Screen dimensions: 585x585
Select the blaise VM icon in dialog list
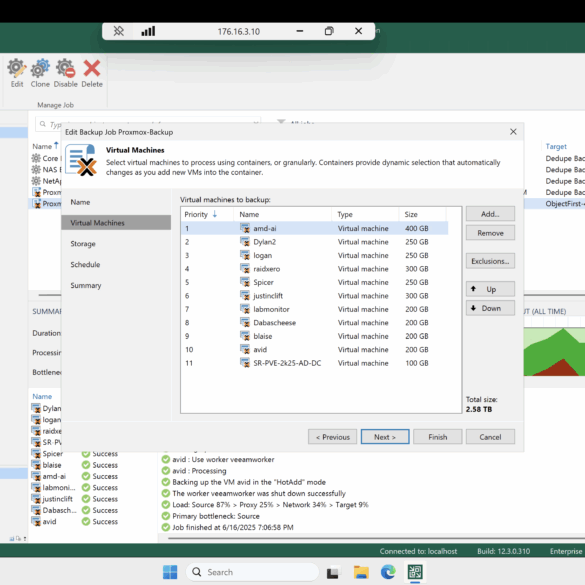[245, 336]
